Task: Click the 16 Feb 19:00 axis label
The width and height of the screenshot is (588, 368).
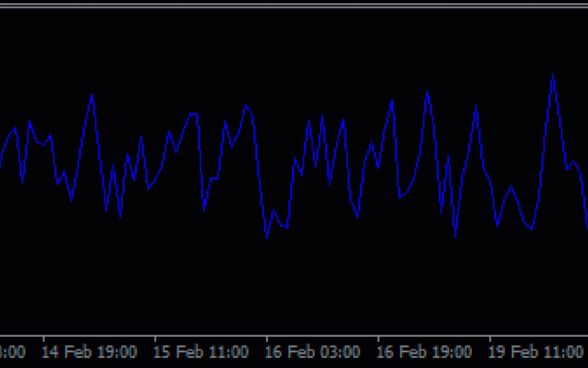Action: (424, 352)
